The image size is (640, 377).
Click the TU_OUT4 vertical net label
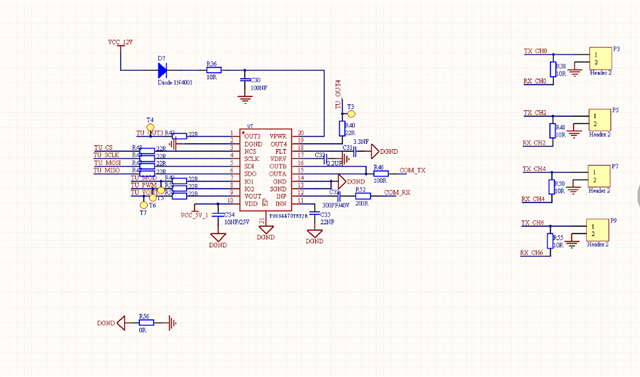(x=338, y=94)
